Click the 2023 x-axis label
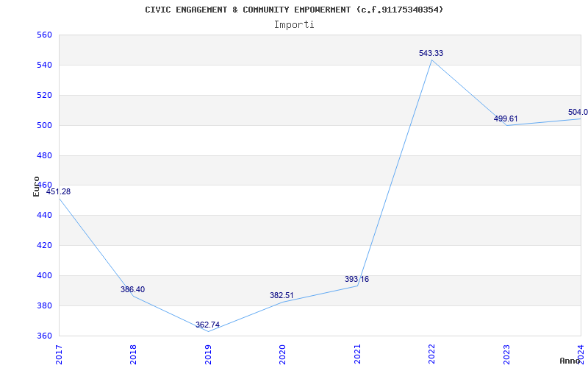This screenshot has width=588, height=368. 506,355
